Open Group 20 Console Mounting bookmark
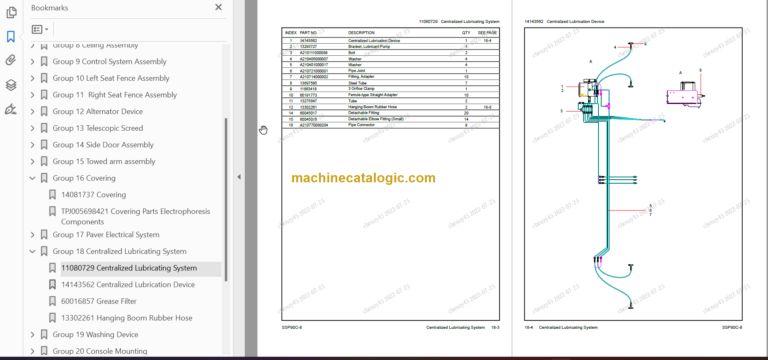 [100, 351]
